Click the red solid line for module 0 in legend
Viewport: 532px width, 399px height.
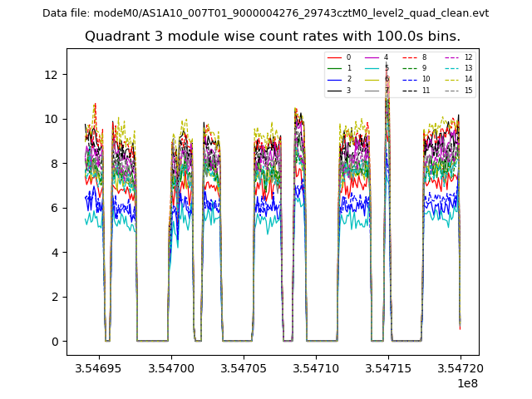coord(334,57)
